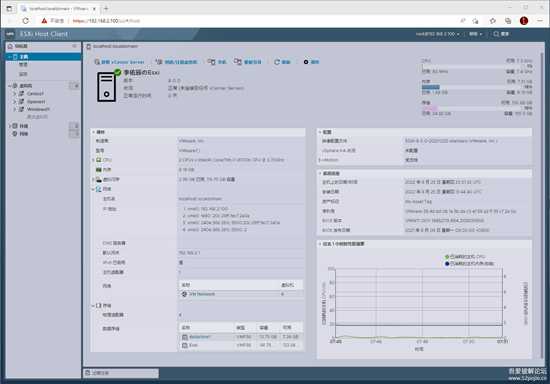Click the Virtual Machines count badge

(74, 86)
